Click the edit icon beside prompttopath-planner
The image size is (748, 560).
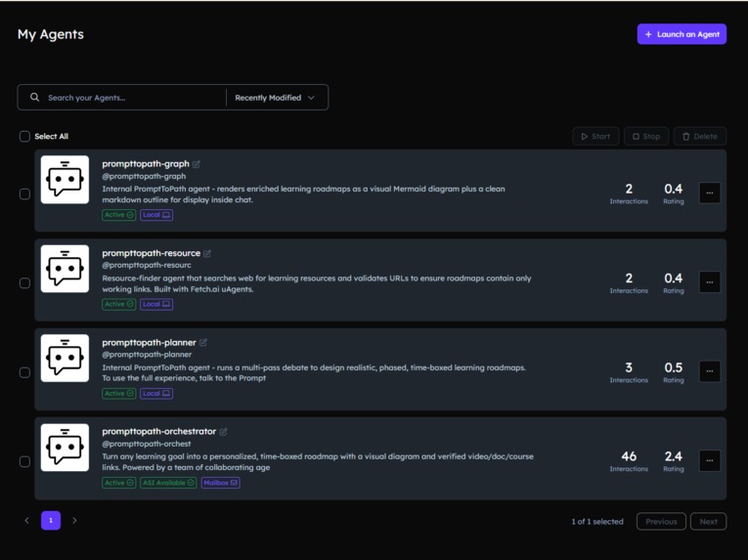point(203,342)
